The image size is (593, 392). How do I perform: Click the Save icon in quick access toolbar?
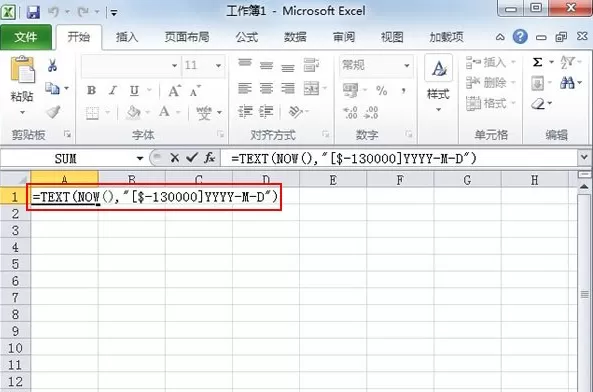(33, 12)
